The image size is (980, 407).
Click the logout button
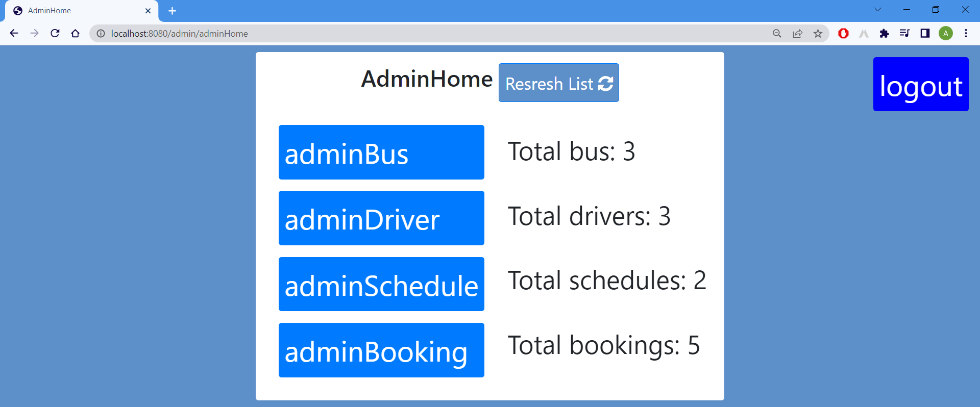pos(920,84)
